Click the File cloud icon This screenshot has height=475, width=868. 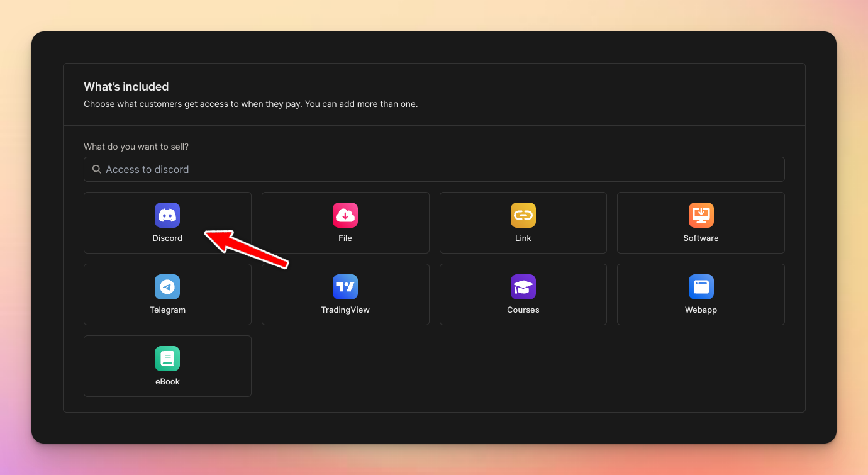coord(345,215)
